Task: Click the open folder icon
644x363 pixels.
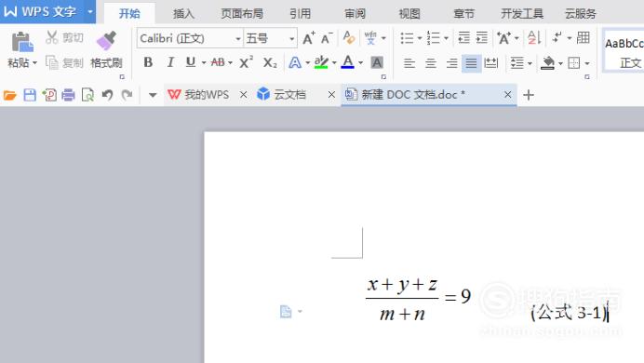Action: click(10, 95)
